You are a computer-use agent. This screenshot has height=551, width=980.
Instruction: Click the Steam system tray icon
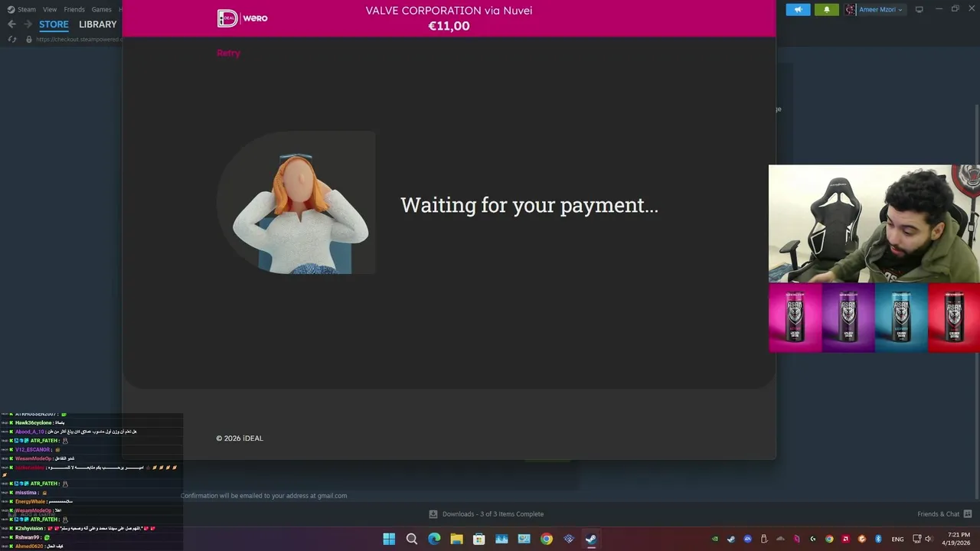coord(731,539)
